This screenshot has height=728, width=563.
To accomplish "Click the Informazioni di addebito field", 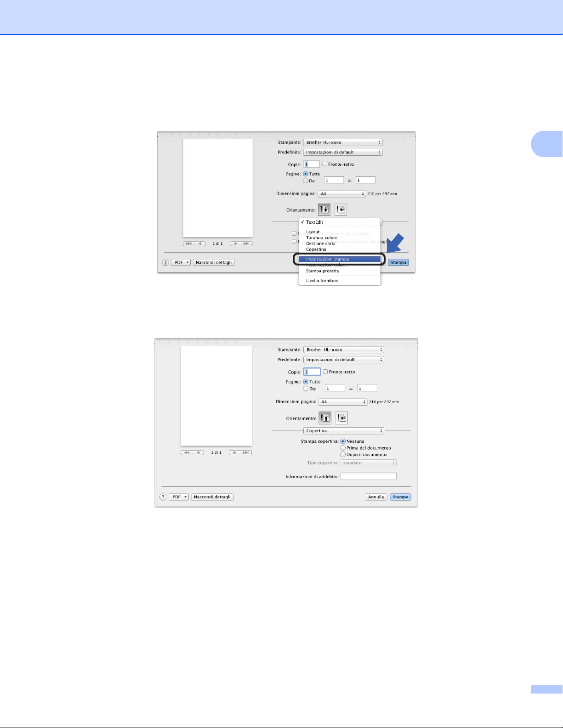I will click(x=369, y=476).
